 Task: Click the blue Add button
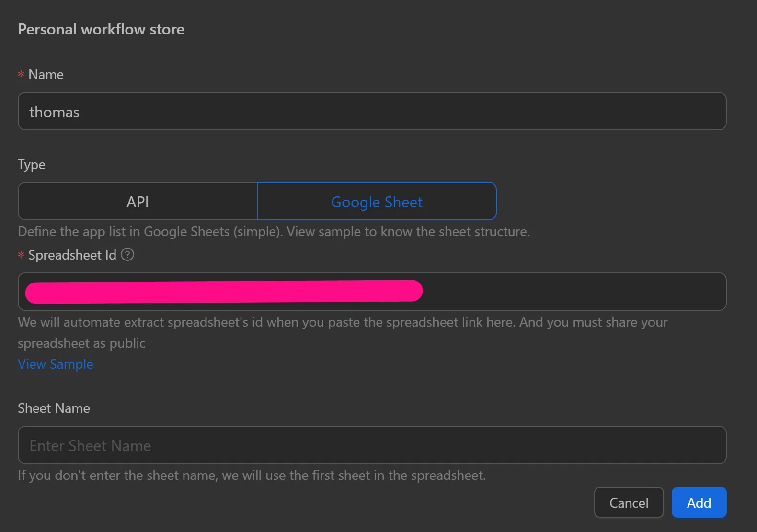(x=699, y=502)
